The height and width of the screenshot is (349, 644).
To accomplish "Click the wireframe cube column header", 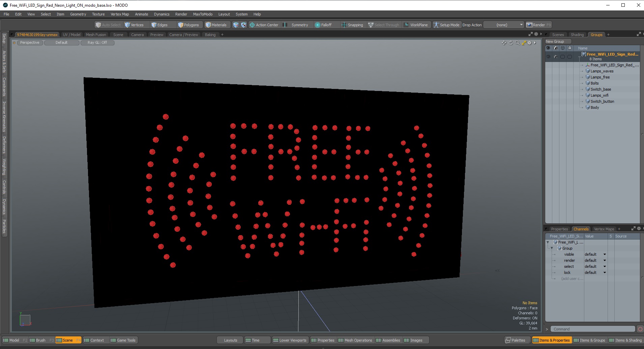I will coord(563,48).
